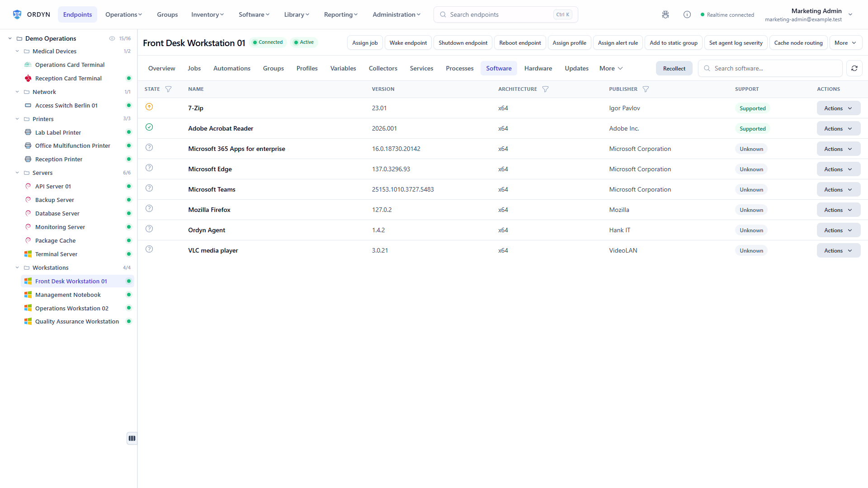Open the Updates tab
Image resolution: width=868 pixels, height=488 pixels.
576,68
